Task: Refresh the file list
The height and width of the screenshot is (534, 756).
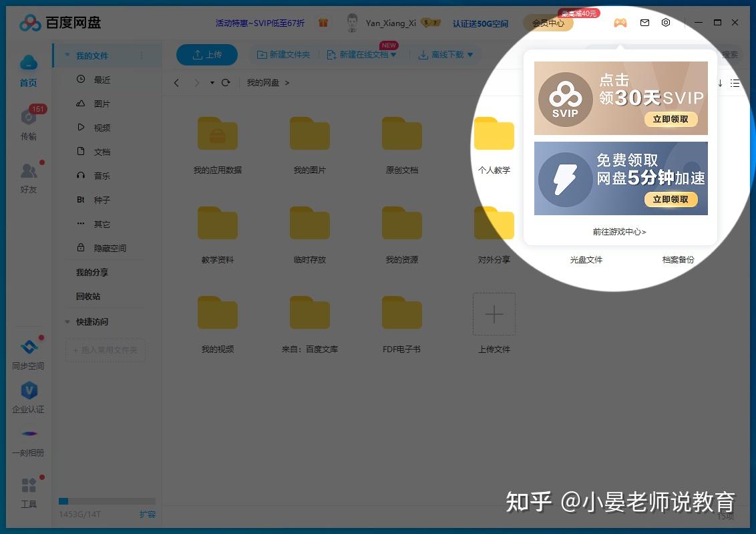Action: pos(226,83)
